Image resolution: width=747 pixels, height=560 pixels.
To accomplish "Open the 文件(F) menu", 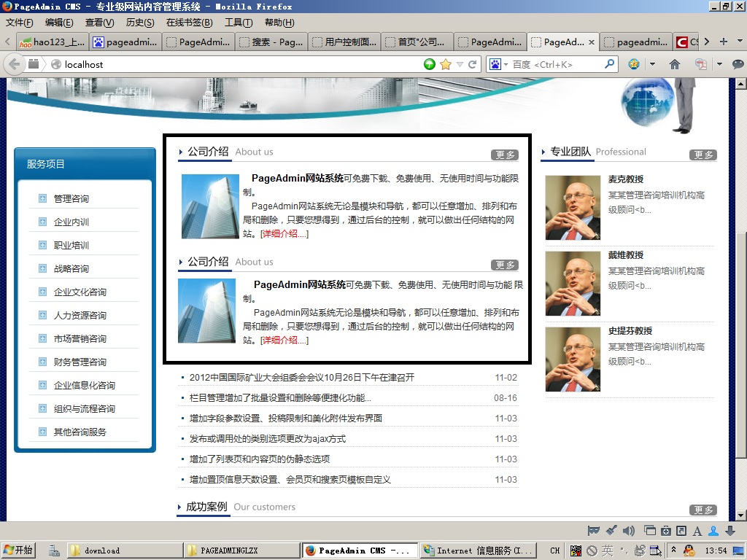I will pos(20,23).
